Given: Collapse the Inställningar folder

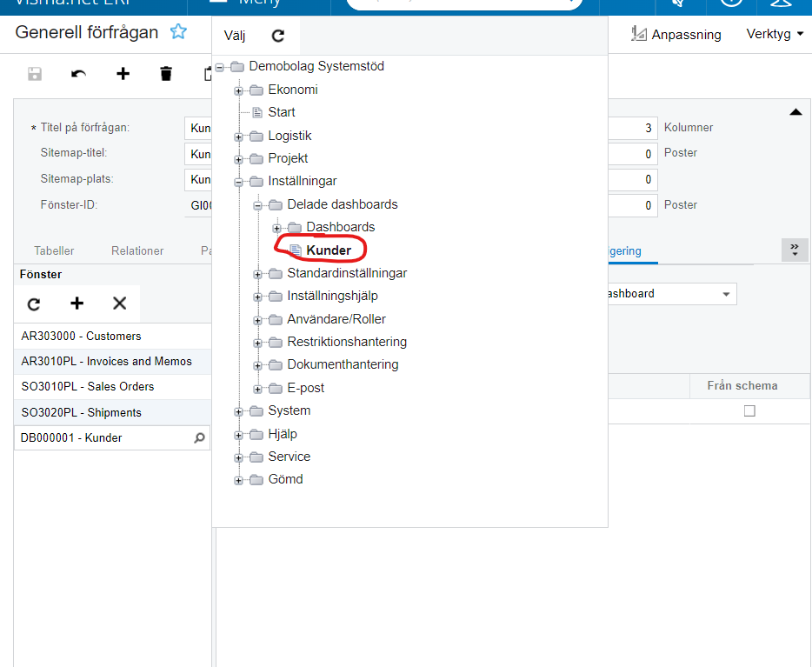Looking at the screenshot, I should [238, 183].
